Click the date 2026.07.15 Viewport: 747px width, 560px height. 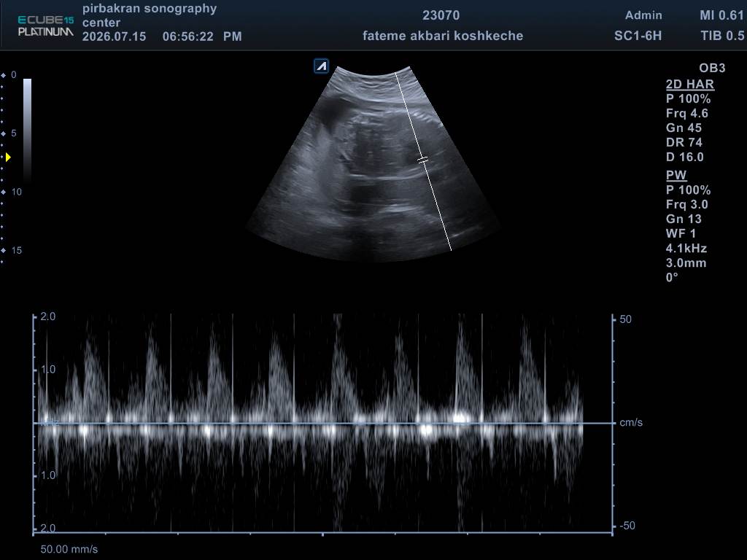tap(115, 36)
